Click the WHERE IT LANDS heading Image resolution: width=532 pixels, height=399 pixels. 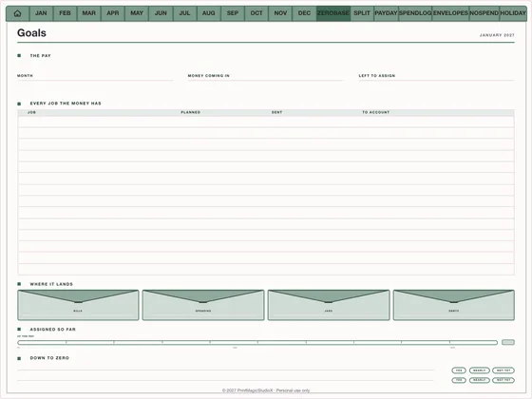(51, 284)
